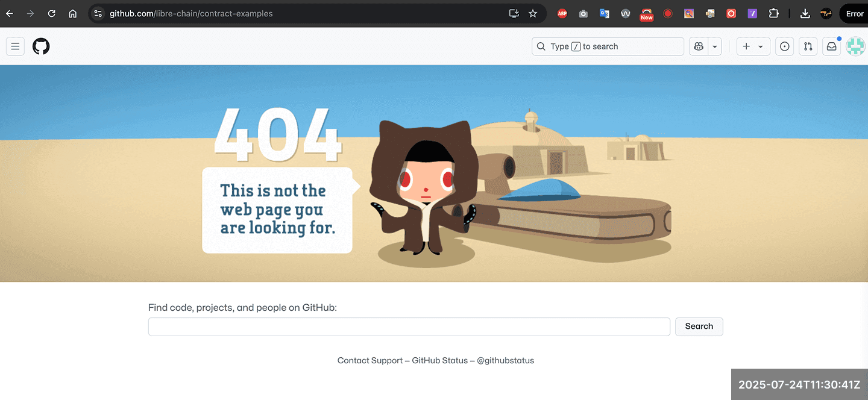This screenshot has height=400, width=868.
Task: Open the Create new plus dropdown
Action: [x=753, y=46]
